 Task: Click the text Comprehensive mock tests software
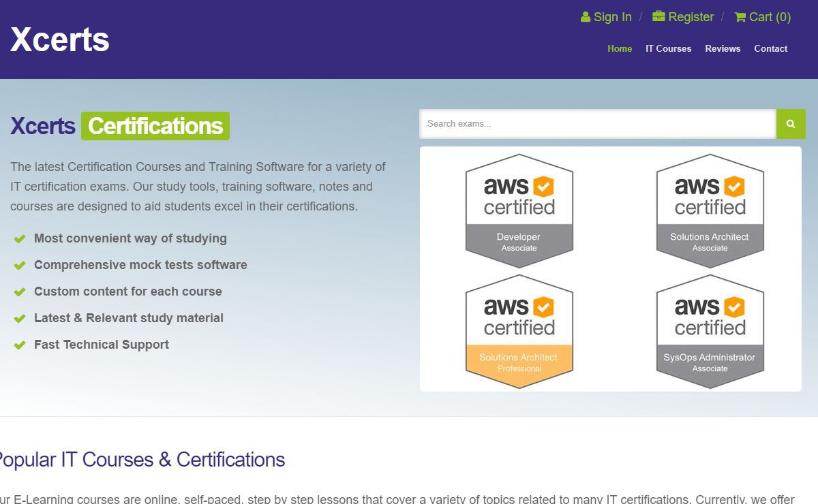pos(140,265)
